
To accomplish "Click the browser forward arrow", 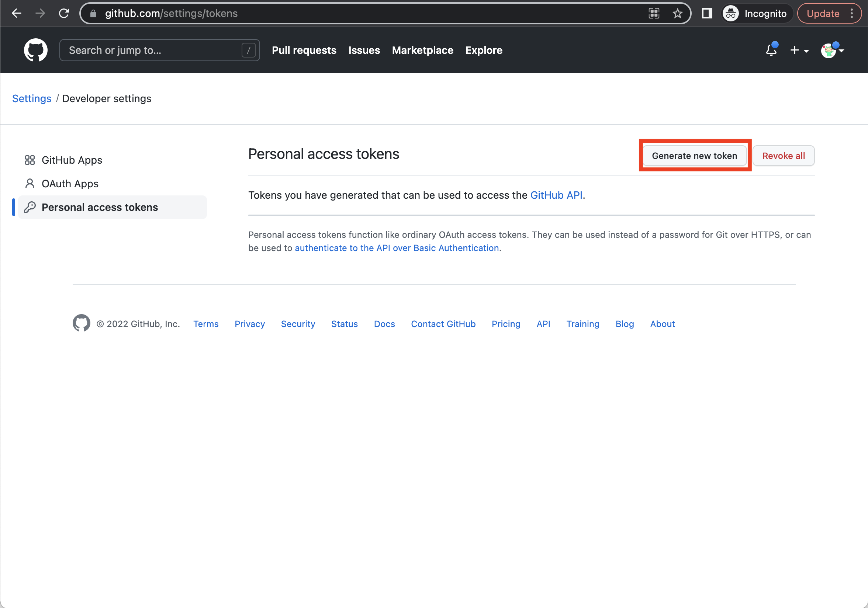I will coord(40,13).
